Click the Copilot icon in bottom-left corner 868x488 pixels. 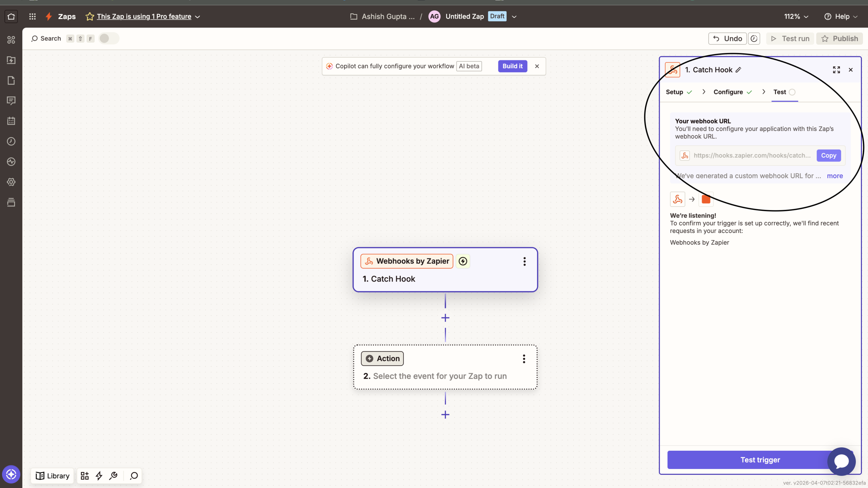(x=11, y=474)
